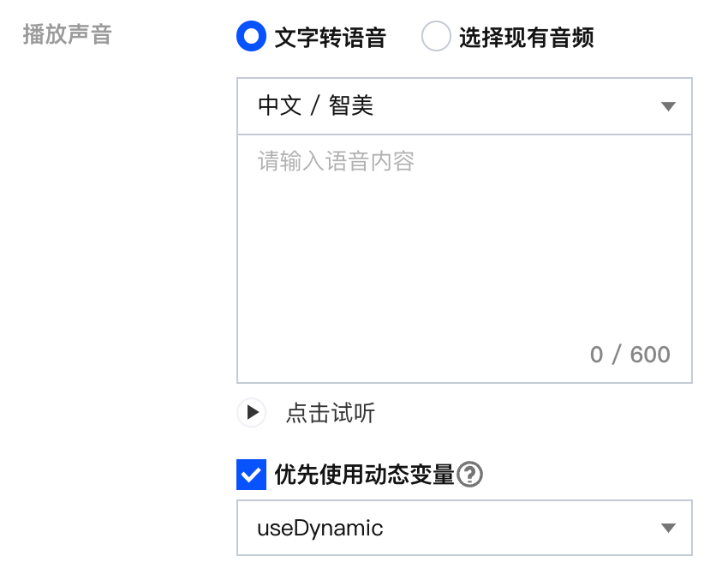
Task: Open the help question mark icon
Action: point(470,475)
